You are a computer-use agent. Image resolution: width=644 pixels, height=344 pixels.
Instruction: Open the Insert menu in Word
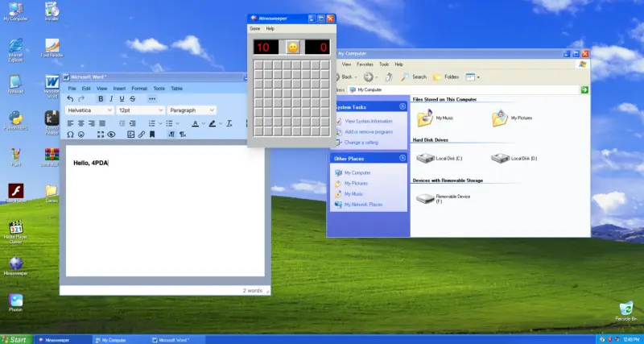pyautogui.click(x=119, y=88)
